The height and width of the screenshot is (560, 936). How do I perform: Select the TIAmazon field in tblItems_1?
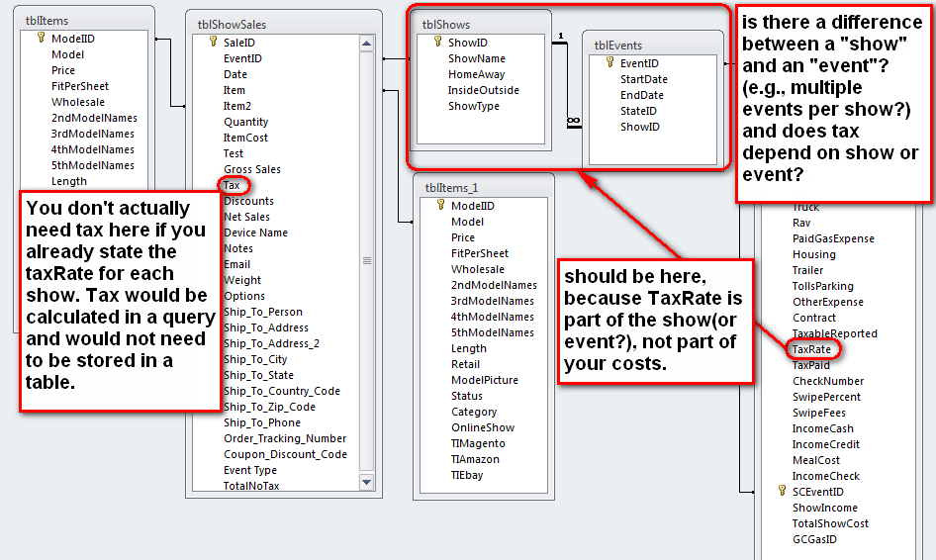pos(475,459)
